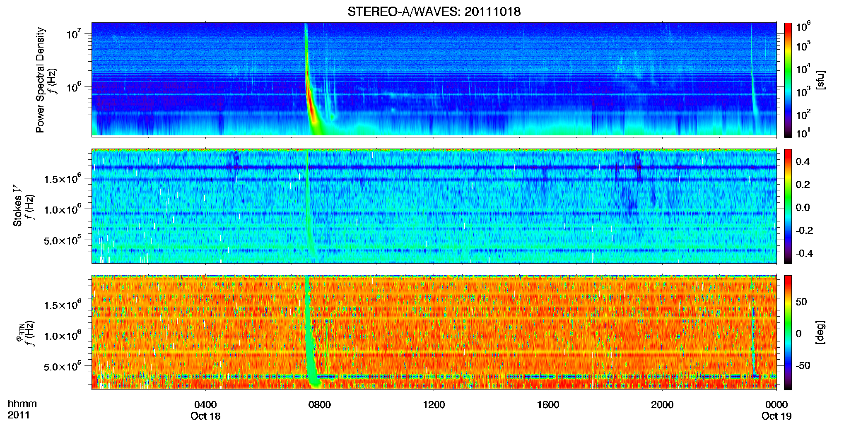Click the φRTN degrees color bar
Screen dimensions: 868x447
(788, 332)
